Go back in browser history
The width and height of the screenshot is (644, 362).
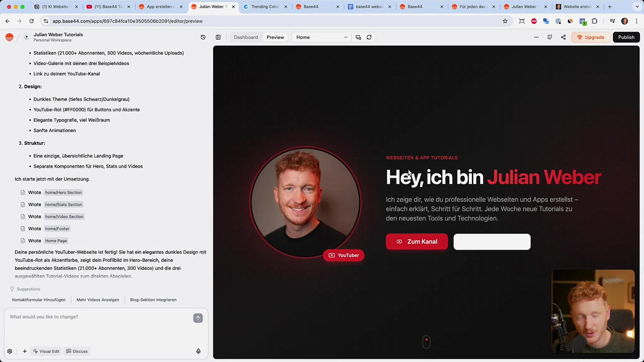coord(7,21)
